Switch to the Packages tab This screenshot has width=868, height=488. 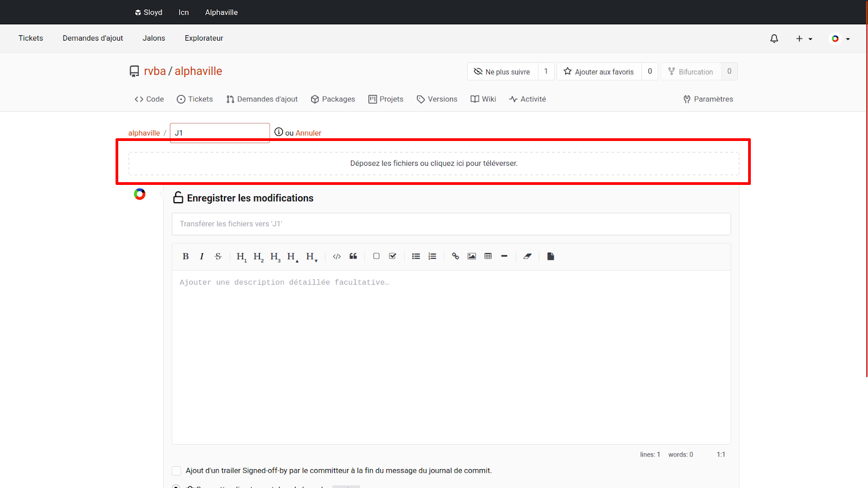point(333,99)
